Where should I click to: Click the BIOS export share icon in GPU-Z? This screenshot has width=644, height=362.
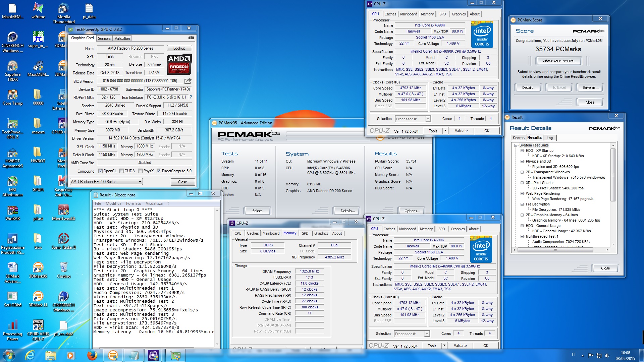(x=188, y=81)
